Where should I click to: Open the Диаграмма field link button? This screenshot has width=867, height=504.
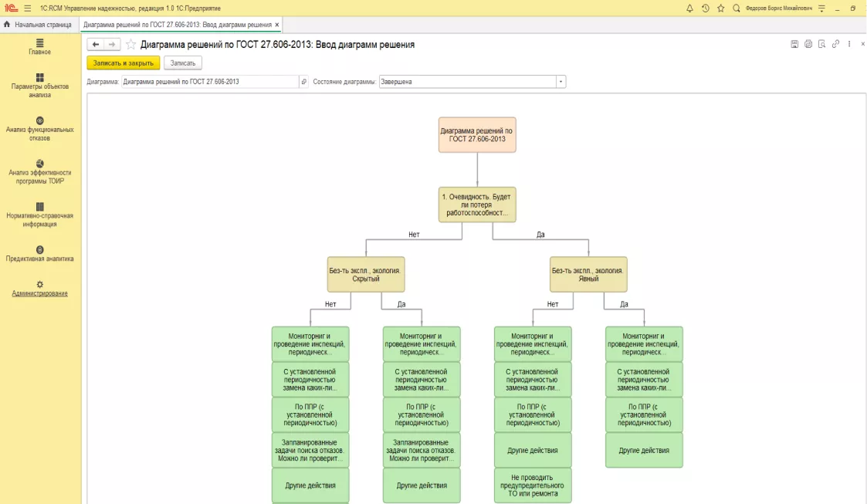[303, 82]
